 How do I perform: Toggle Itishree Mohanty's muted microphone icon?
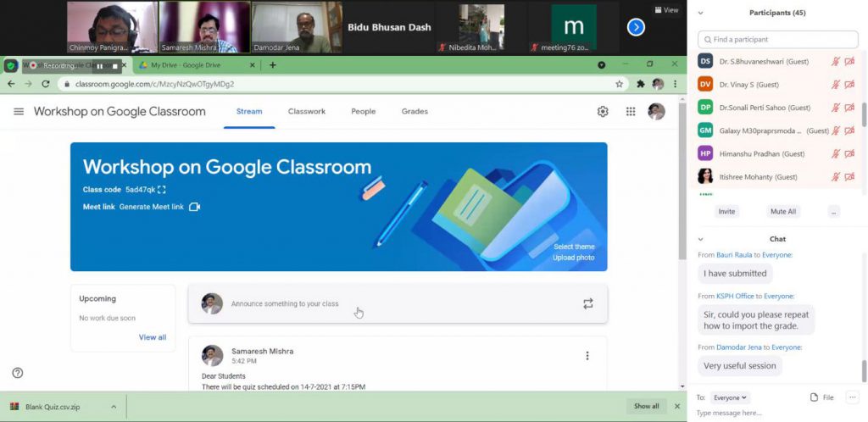[x=835, y=177]
